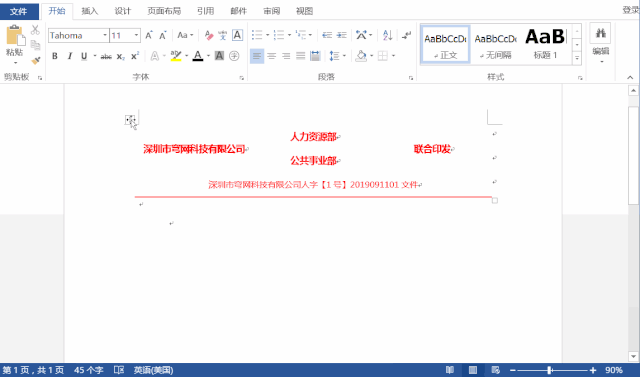Open the 文件 tab

pyautogui.click(x=19, y=11)
